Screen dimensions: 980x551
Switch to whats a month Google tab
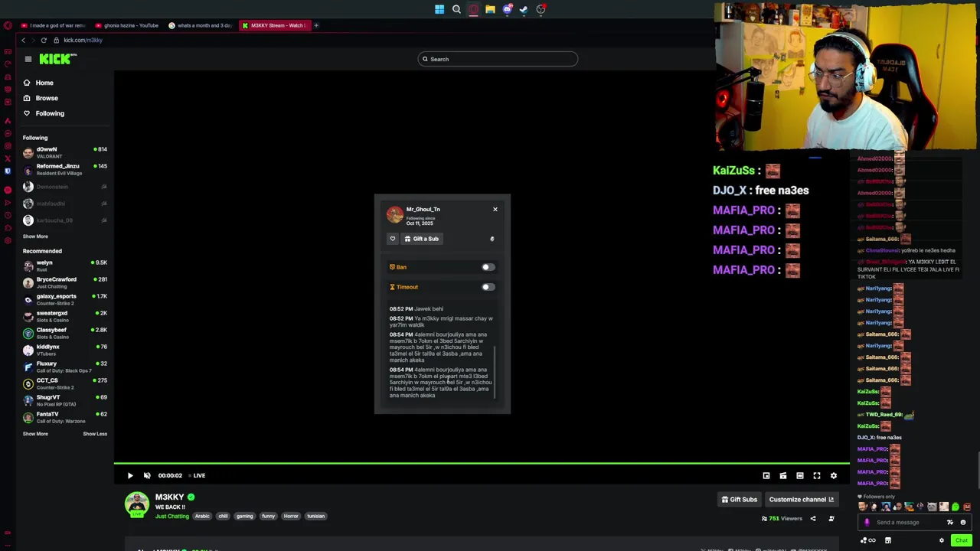click(201, 25)
